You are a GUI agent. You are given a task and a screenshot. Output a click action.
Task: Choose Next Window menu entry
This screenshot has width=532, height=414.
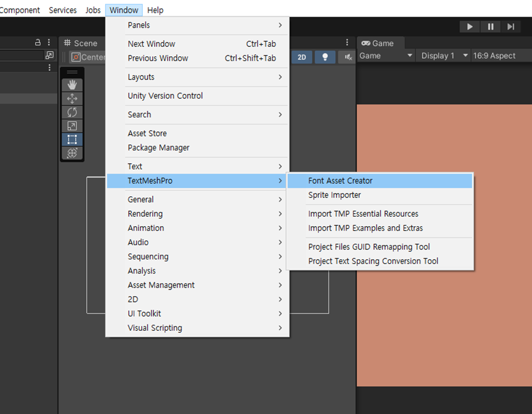tap(198, 44)
